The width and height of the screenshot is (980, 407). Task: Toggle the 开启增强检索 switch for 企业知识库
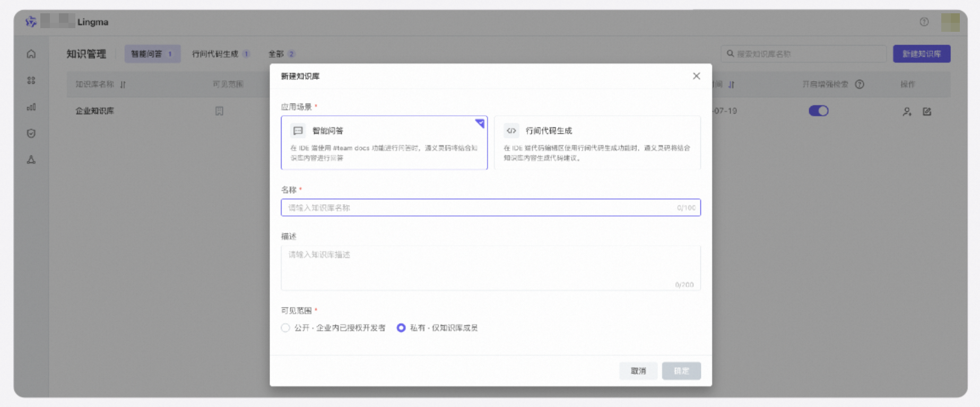[818, 111]
